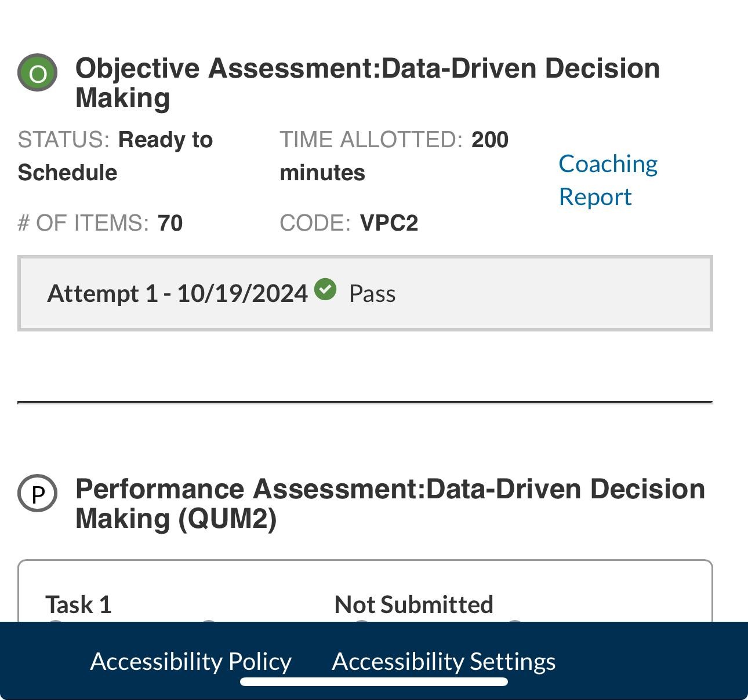Viewport: 748px width, 700px height.
Task: Click the green Objective Assessment 'O' icon
Action: click(38, 73)
